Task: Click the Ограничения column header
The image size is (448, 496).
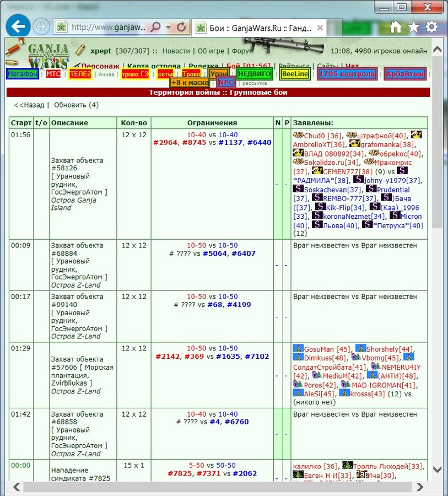Action: [x=212, y=123]
